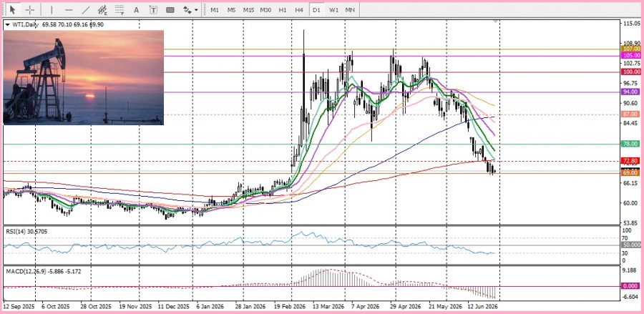This screenshot has width=644, height=314.
Task: Switch to W1 weekly timeframe
Action: click(x=333, y=10)
